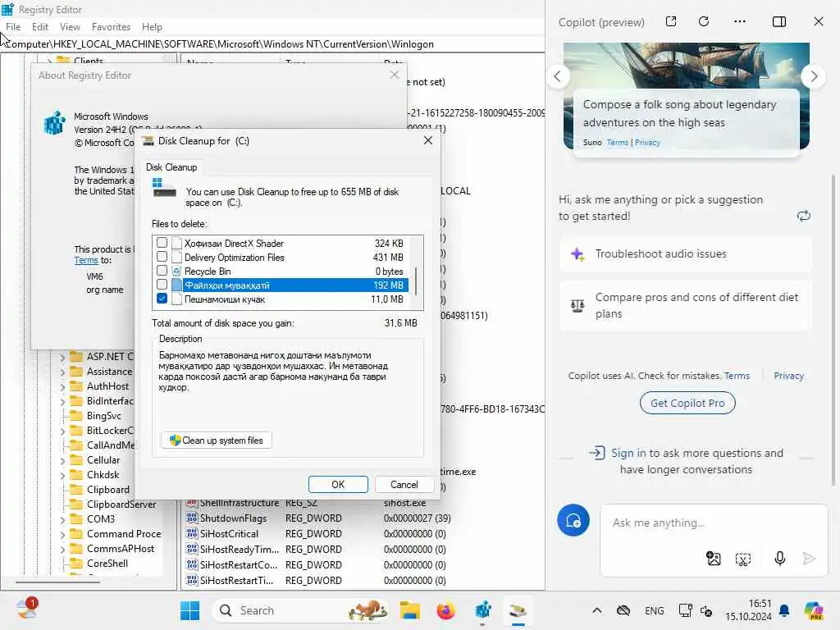The height and width of the screenshot is (630, 840).
Task: Show hidden tray icons
Action: [x=597, y=610]
